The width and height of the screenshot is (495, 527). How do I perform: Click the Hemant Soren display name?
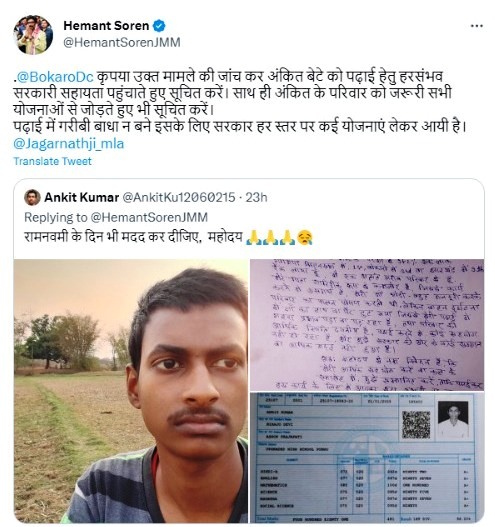(106, 26)
